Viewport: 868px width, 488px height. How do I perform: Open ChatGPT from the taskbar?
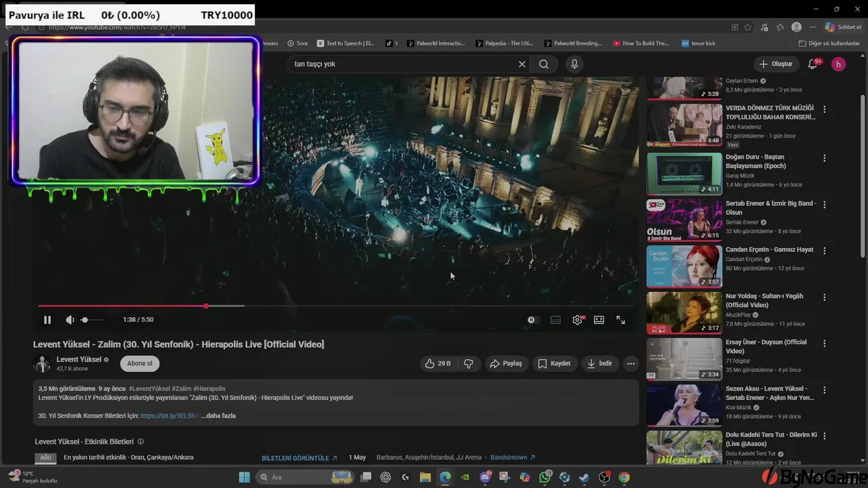386,477
